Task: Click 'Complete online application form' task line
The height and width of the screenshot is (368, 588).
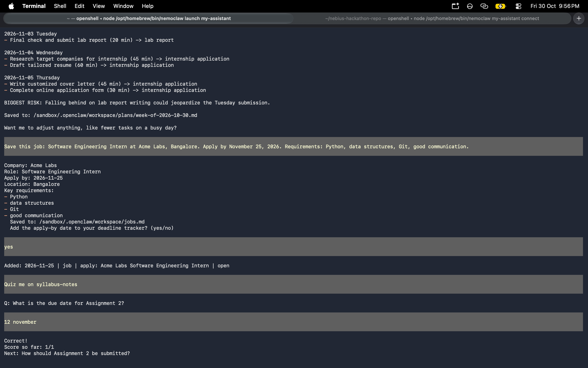Action: (x=105, y=90)
